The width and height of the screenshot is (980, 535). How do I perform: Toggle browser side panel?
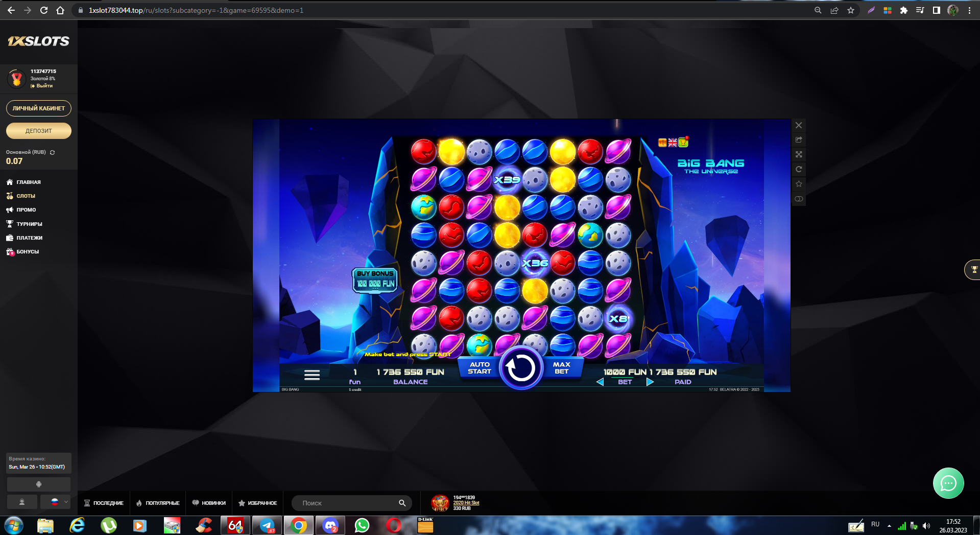coord(936,10)
